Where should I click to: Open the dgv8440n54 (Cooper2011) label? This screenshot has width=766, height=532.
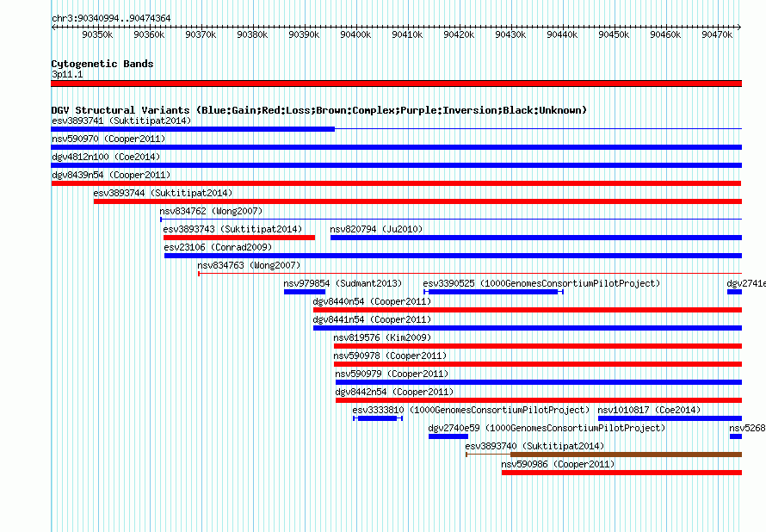pos(373,301)
